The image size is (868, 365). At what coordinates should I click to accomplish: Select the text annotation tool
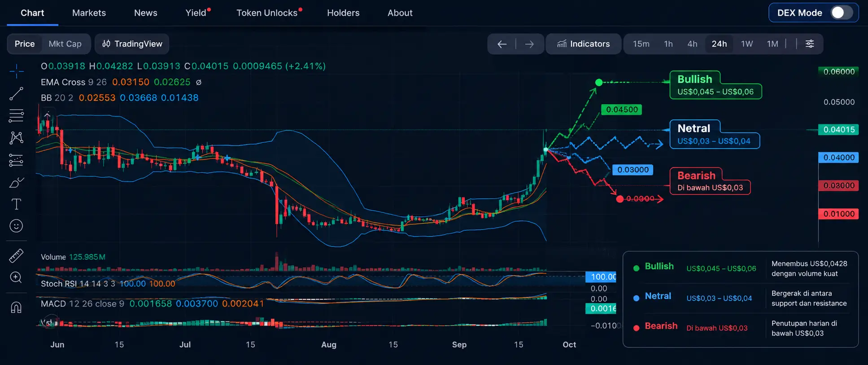point(16,204)
